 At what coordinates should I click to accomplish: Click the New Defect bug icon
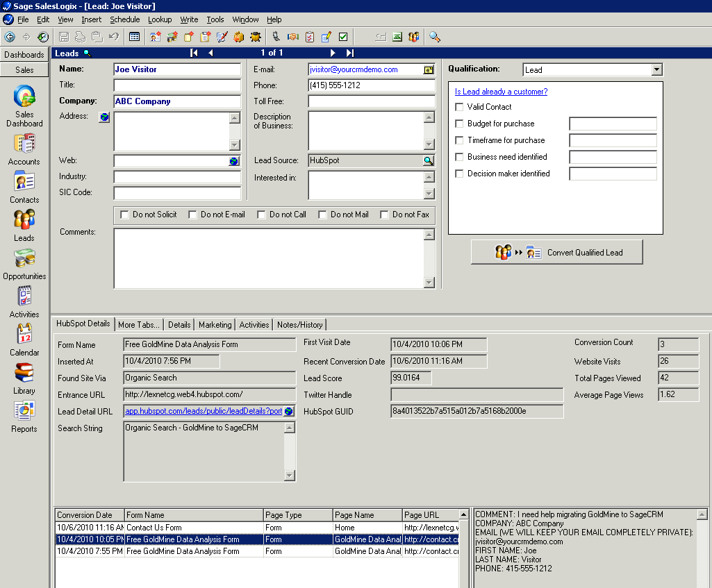click(256, 37)
